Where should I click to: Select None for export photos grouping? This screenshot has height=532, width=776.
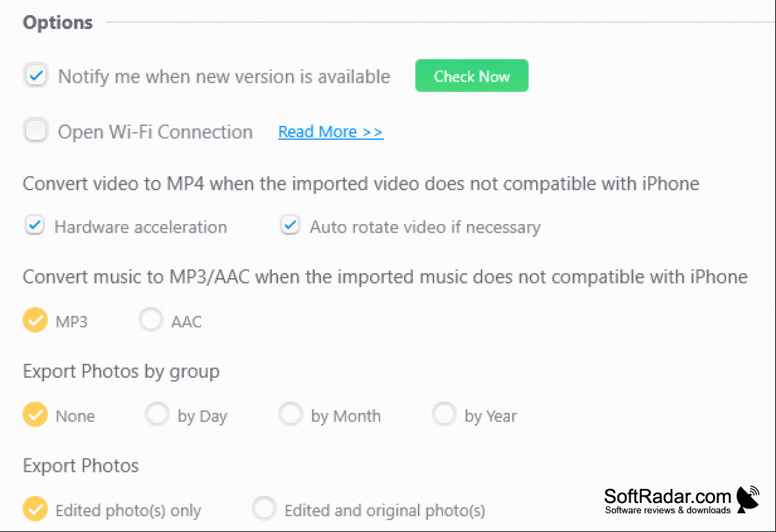[35, 414]
